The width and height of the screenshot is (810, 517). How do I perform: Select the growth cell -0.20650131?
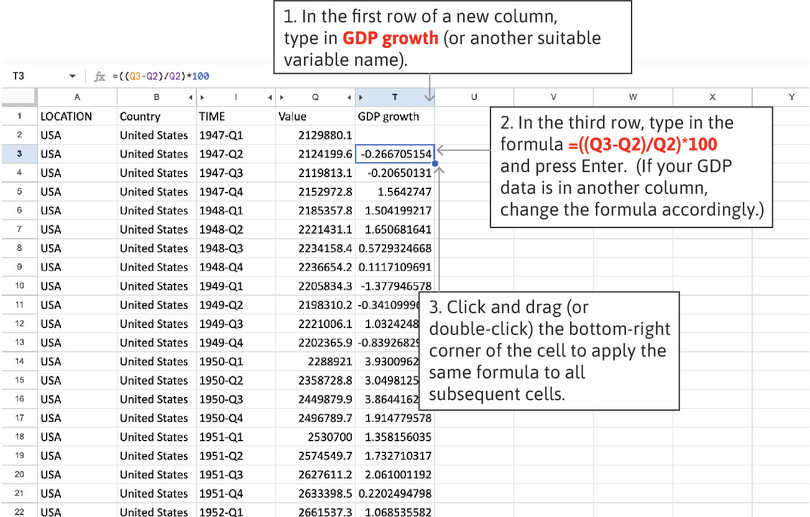[395, 173]
